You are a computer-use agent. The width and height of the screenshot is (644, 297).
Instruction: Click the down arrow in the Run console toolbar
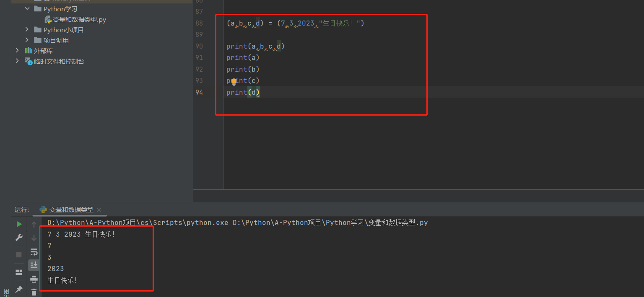[x=34, y=238]
